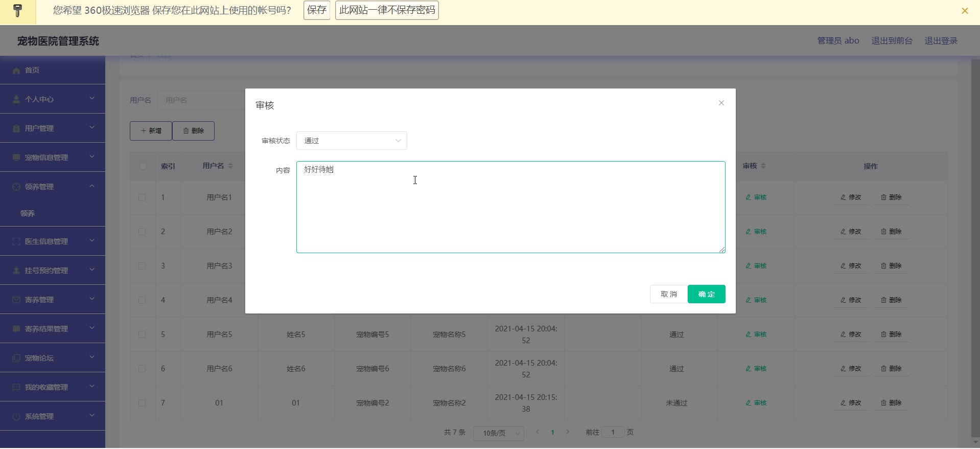Expand 系统管理 using its chevron

click(92, 415)
